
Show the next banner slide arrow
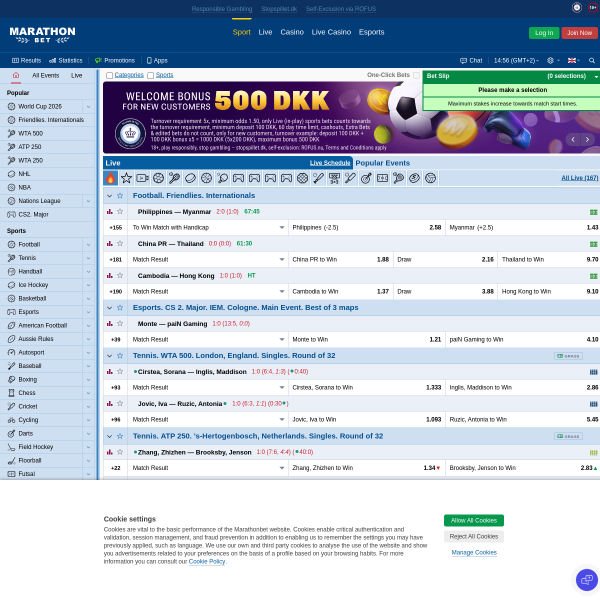(x=587, y=140)
